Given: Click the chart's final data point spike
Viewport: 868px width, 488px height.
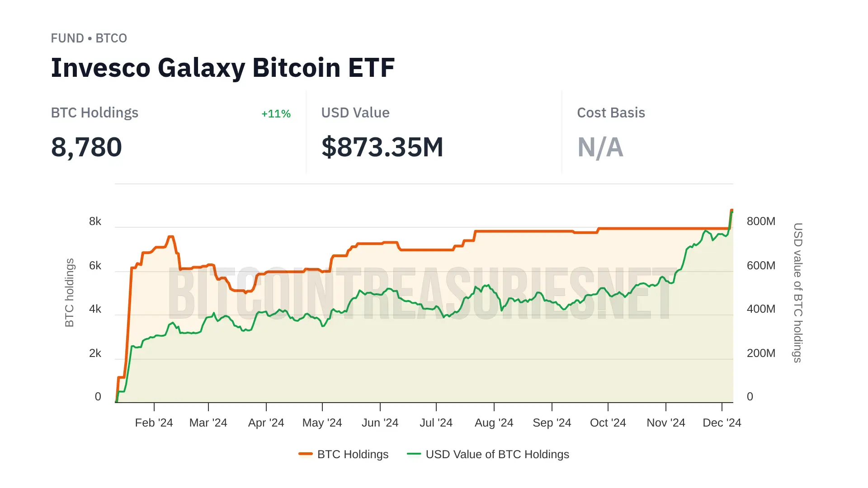Looking at the screenshot, I should pos(731,211).
